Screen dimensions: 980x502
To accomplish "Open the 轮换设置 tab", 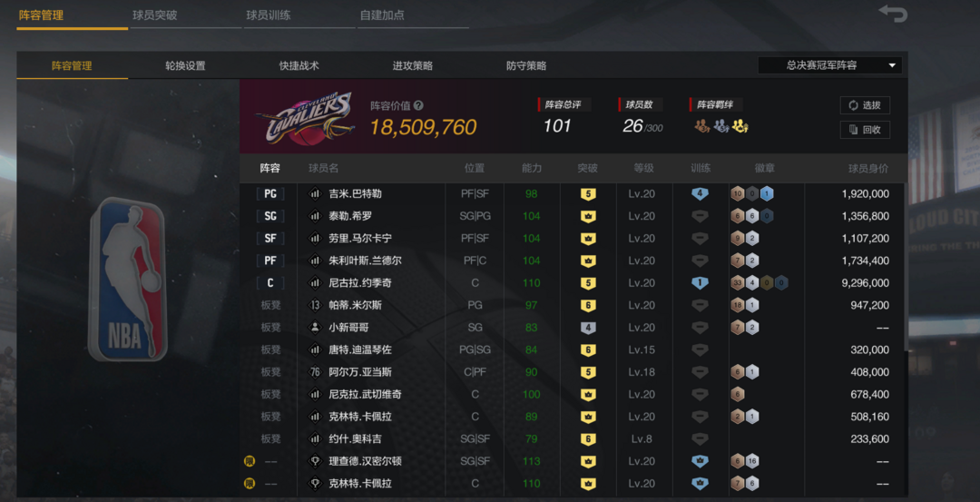I will tap(185, 65).
